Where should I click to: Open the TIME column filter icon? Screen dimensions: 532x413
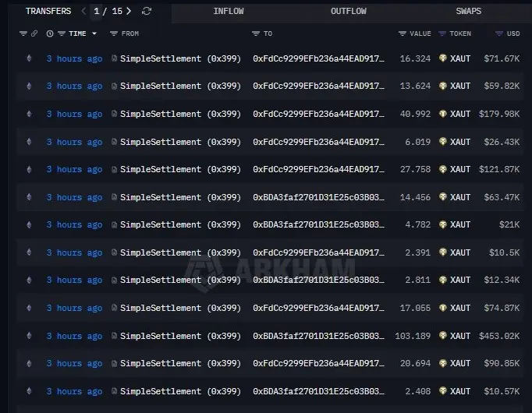pyautogui.click(x=62, y=34)
